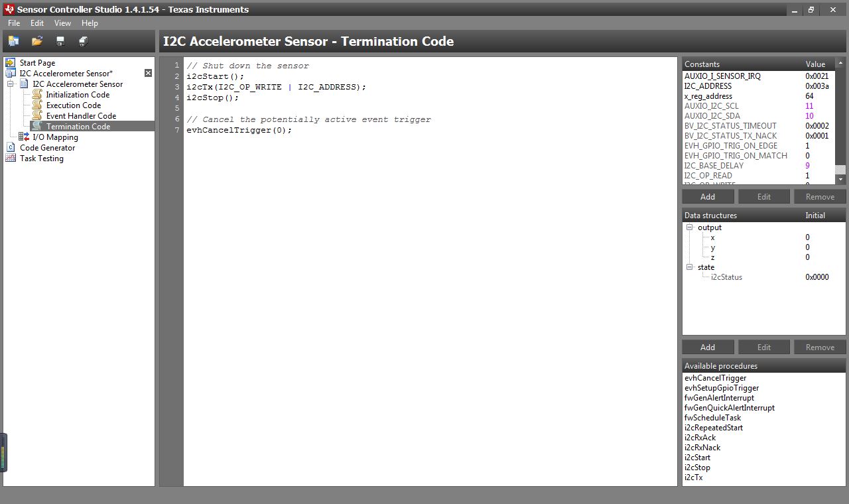Click the New Project toolbar icon

coord(13,41)
